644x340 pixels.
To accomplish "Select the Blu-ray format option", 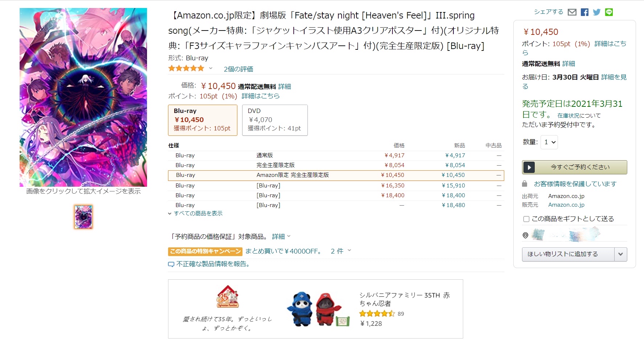I will pyautogui.click(x=203, y=120).
